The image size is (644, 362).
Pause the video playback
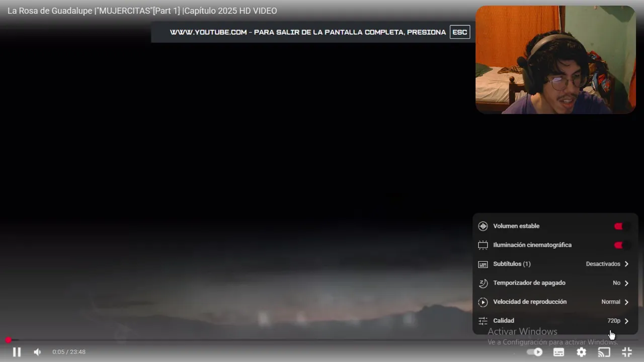pyautogui.click(x=17, y=352)
